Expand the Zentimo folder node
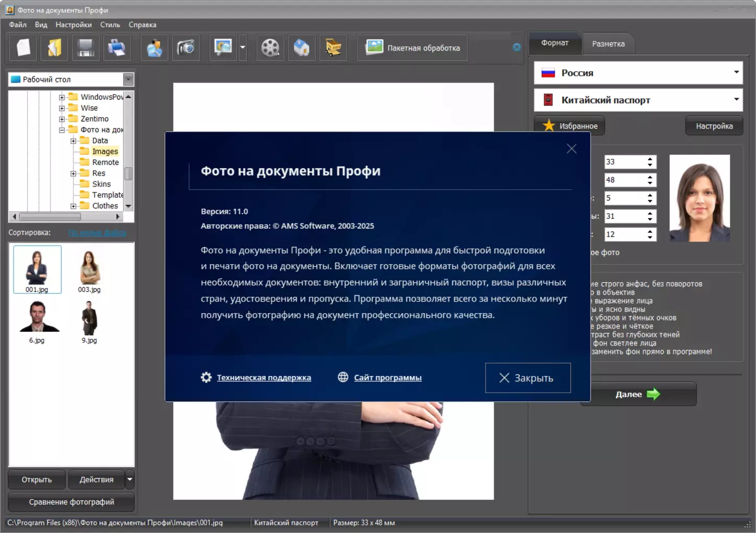Viewport: 756px width, 533px height. click(62, 119)
